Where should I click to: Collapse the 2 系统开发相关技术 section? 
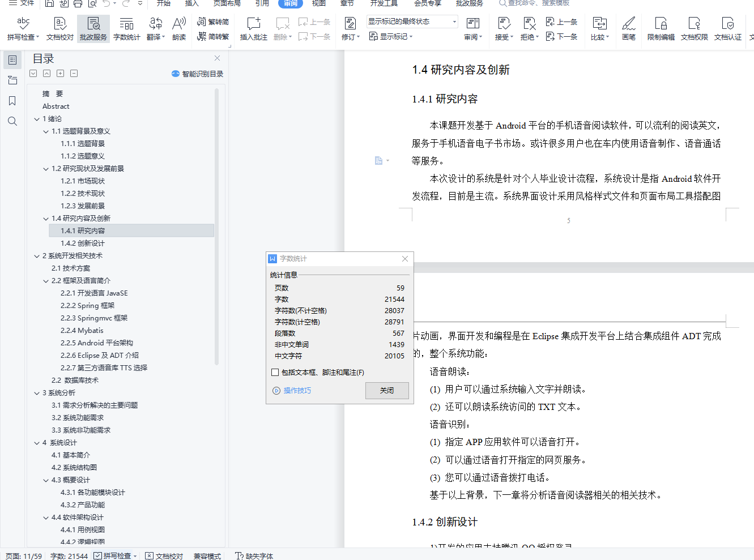[x=37, y=256]
